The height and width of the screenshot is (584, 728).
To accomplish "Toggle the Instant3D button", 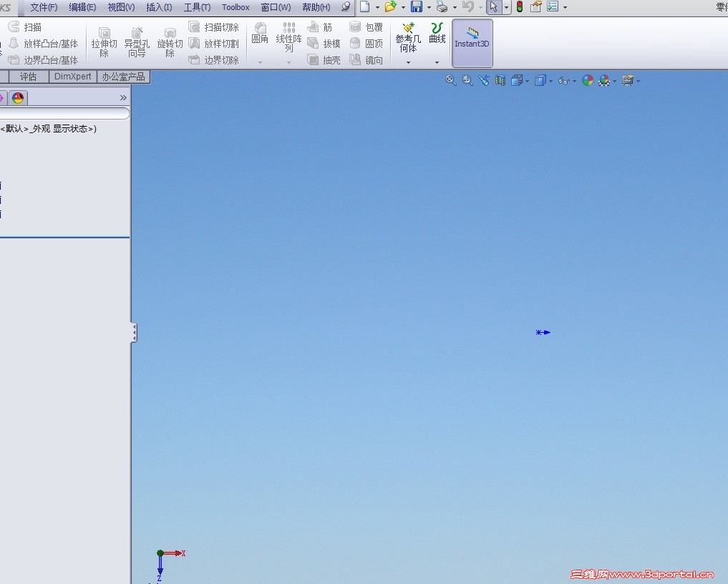I will [472, 43].
